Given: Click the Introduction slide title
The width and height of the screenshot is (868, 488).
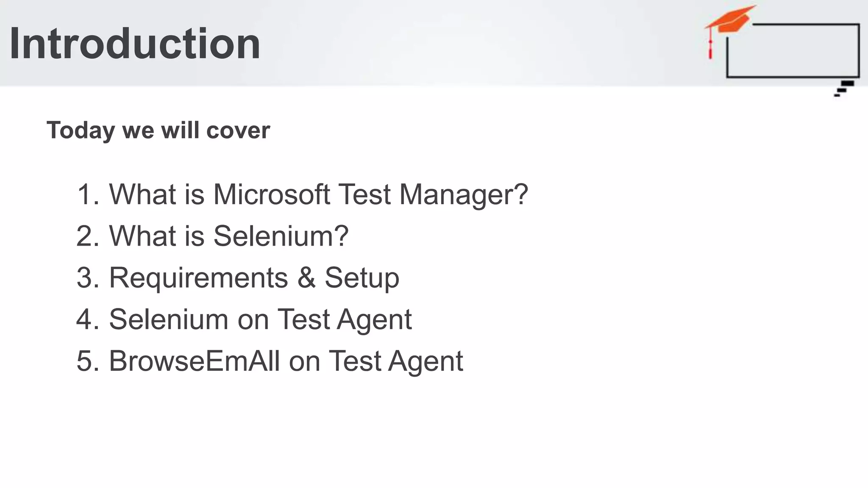Looking at the screenshot, I should (135, 44).
